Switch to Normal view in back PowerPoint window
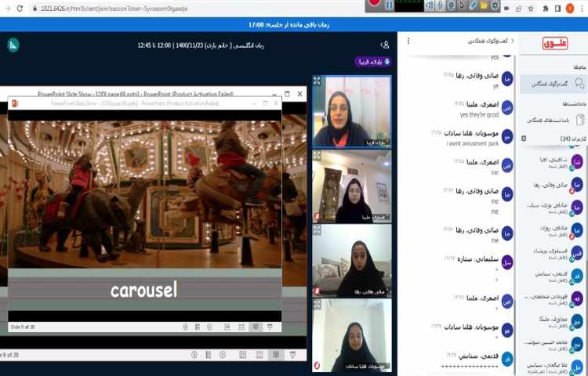Screen dimensions: 588x376 pyautogui.click(x=242, y=355)
